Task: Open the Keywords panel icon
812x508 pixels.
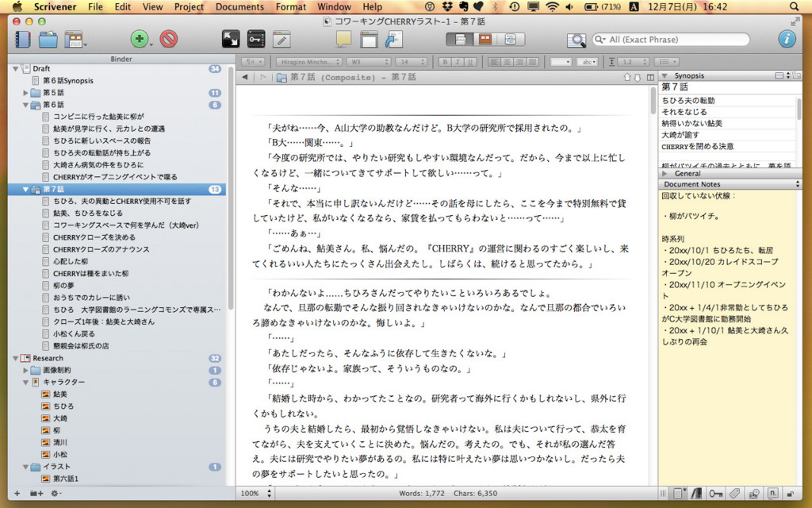Action: (256, 39)
